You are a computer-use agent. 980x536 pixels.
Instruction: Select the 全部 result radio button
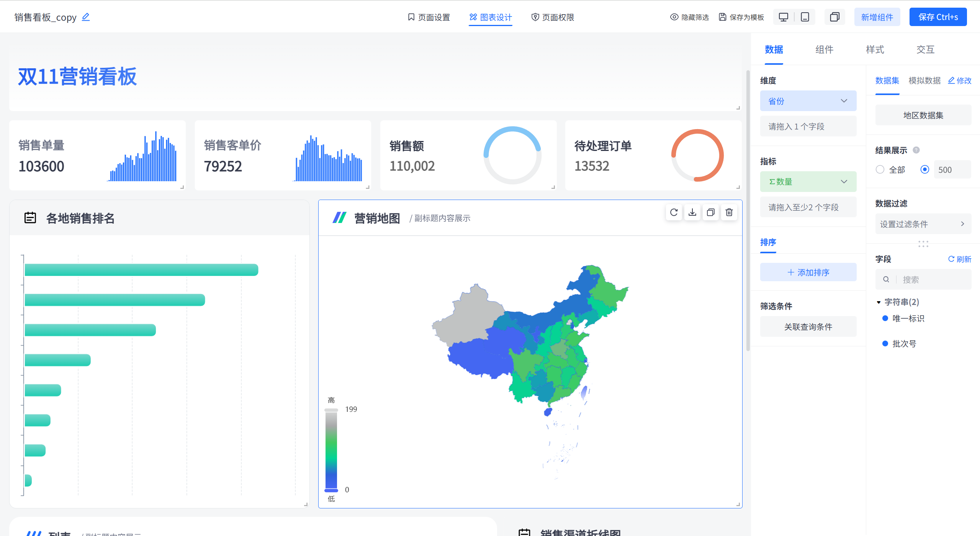pos(880,169)
